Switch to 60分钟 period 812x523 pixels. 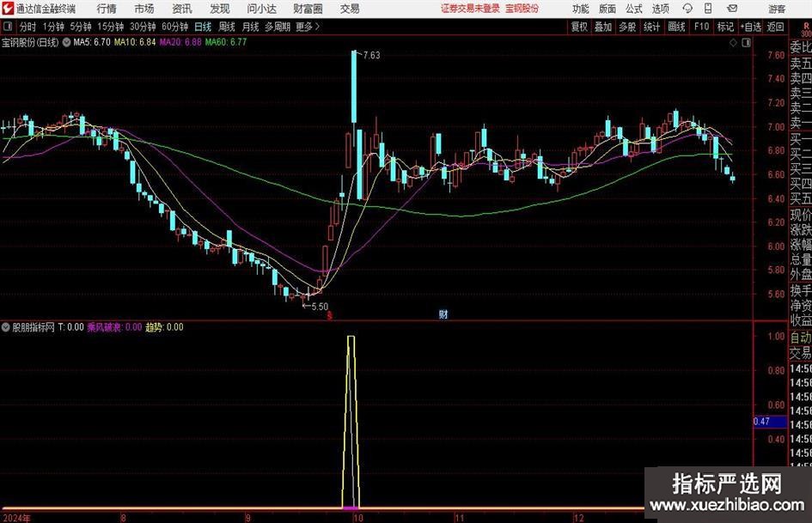pos(174,27)
